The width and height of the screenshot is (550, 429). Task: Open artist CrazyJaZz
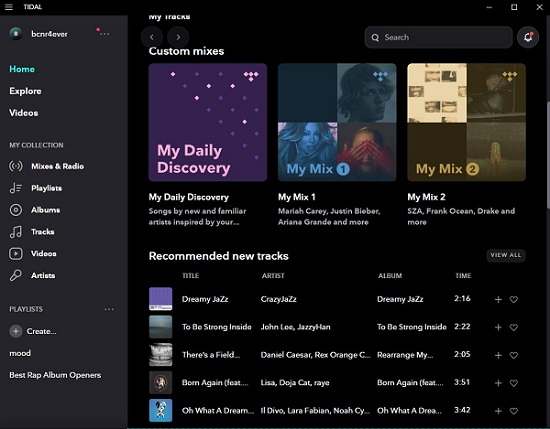279,299
